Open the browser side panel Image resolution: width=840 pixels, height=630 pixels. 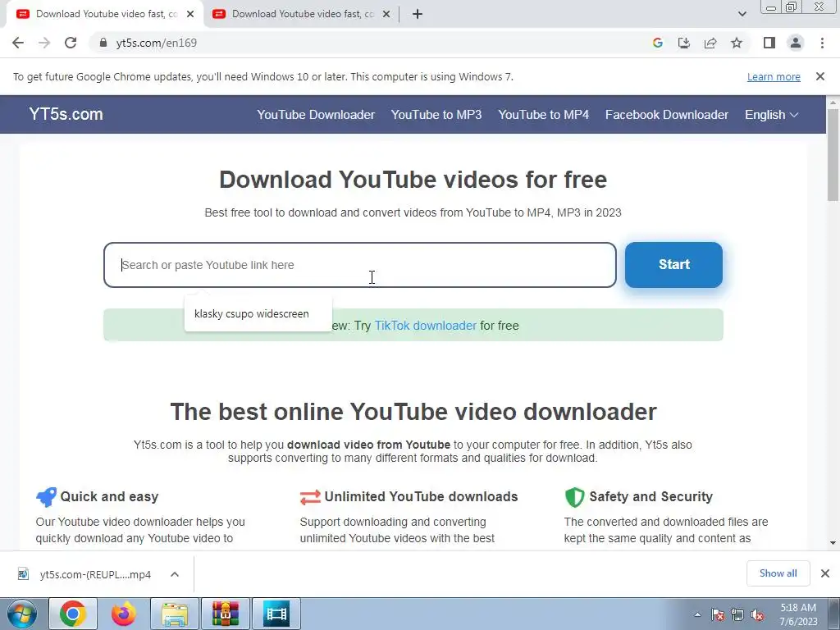(769, 43)
